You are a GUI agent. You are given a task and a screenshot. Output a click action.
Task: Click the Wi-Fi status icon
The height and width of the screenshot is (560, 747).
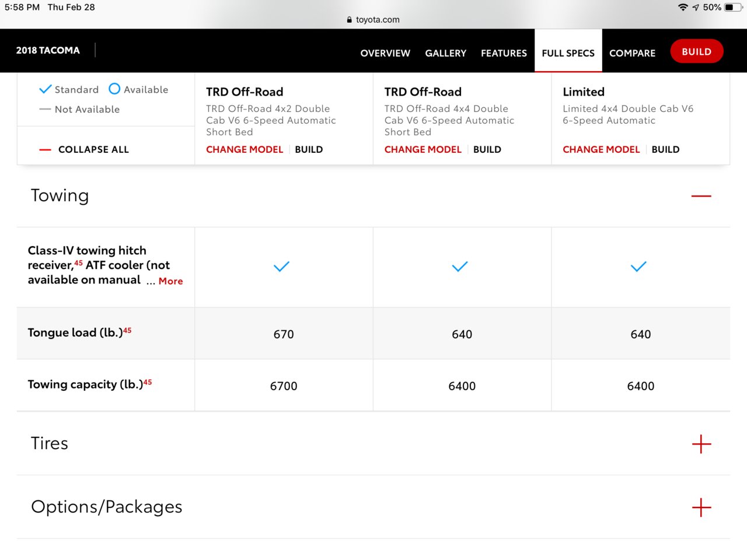tap(683, 7)
